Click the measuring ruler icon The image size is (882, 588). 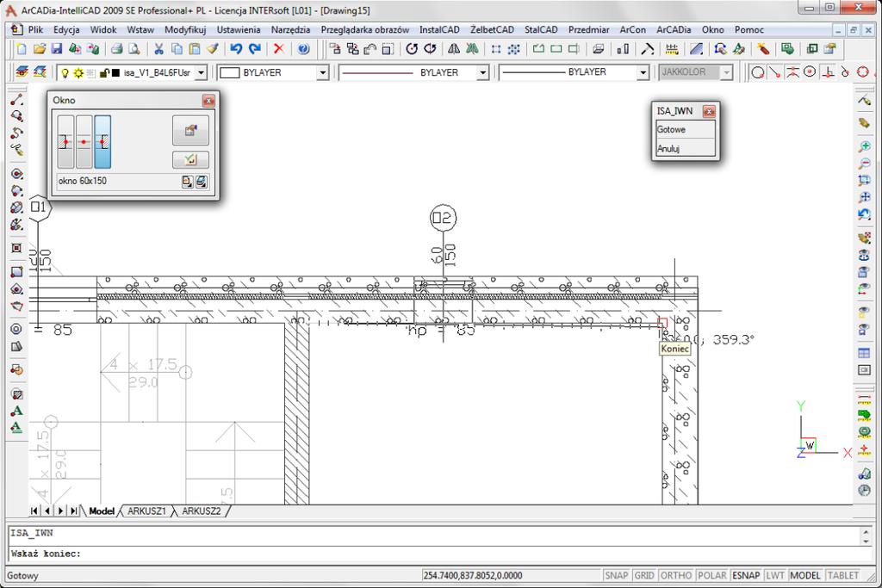click(672, 49)
